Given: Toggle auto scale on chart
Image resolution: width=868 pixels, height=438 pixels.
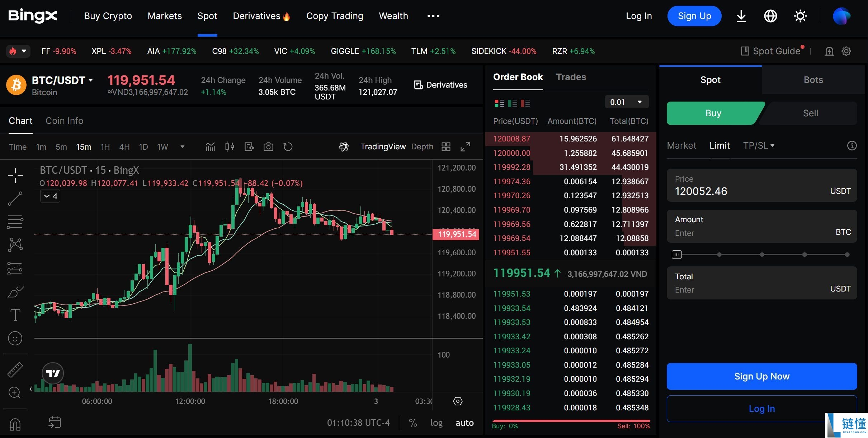Looking at the screenshot, I should coord(464,423).
